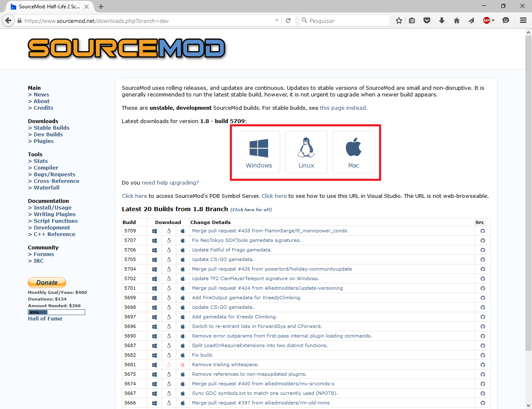
Task: Open the source icon for build 5704
Action: coord(483,269)
